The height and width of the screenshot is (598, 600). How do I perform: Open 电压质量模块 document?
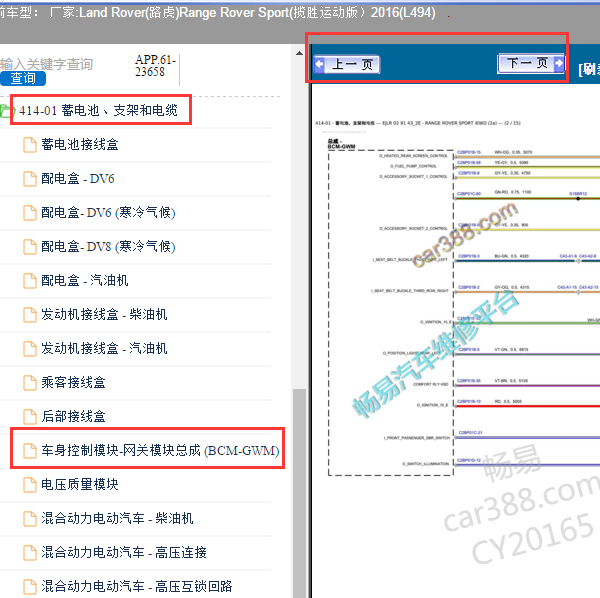click(80, 484)
